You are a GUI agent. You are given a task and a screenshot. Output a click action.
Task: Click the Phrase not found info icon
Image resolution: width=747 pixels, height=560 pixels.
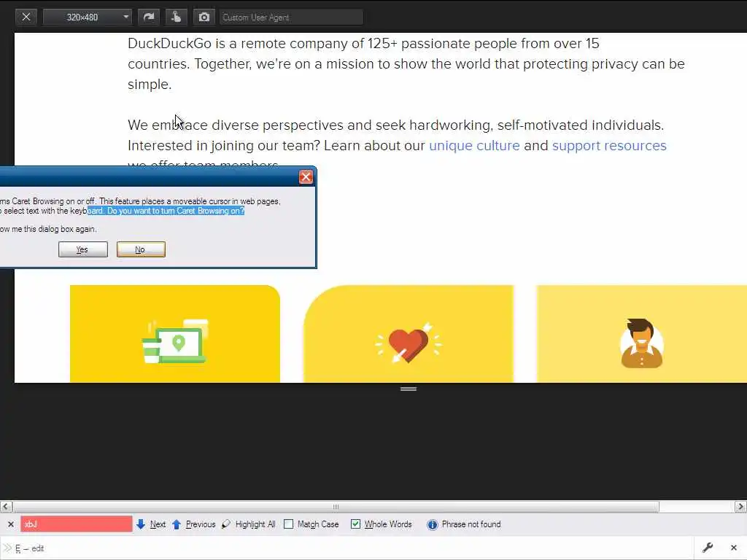pos(432,525)
